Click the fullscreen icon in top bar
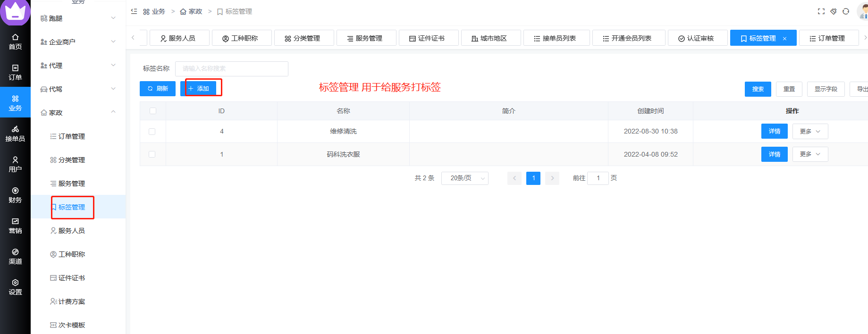Viewport: 868px width, 334px height. [821, 11]
